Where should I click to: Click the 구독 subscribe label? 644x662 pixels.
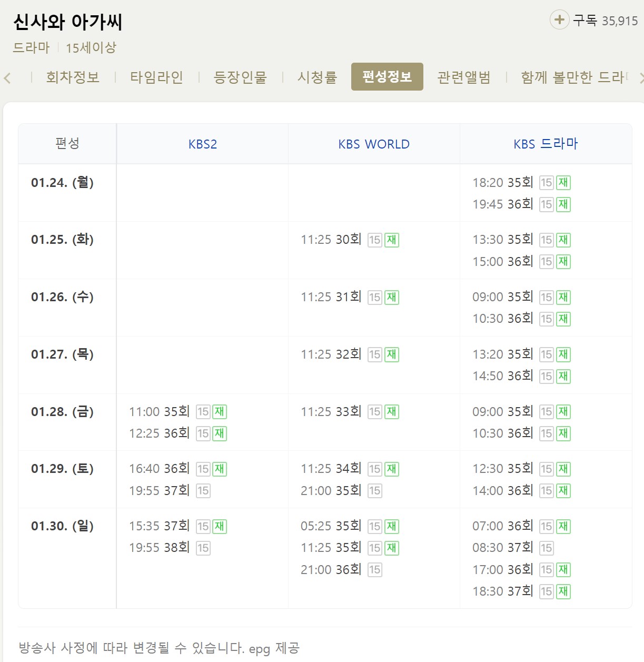coord(585,21)
